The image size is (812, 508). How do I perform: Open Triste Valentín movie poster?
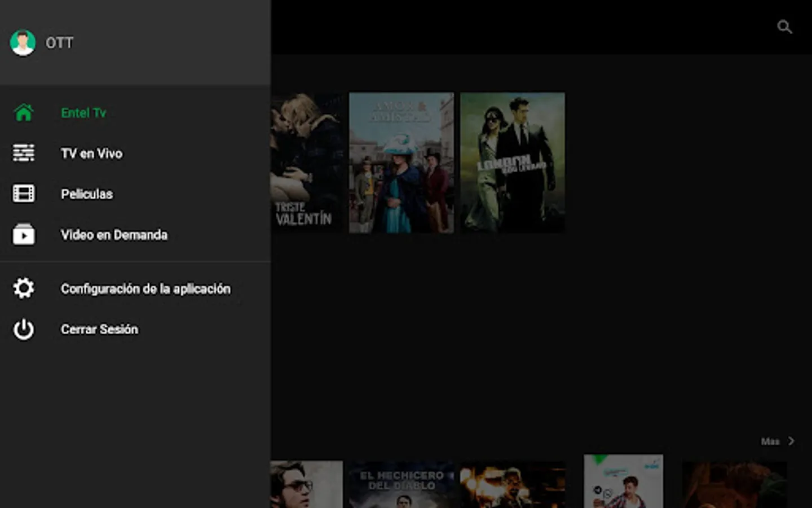(x=307, y=163)
